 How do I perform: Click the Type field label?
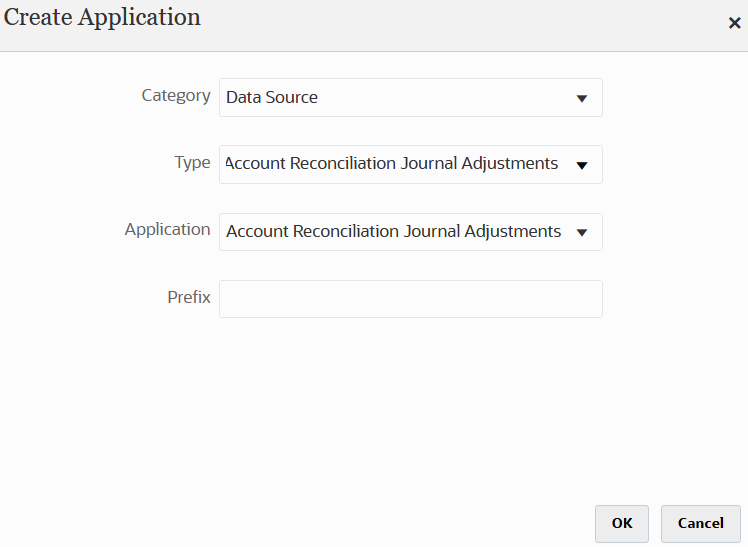coord(192,163)
